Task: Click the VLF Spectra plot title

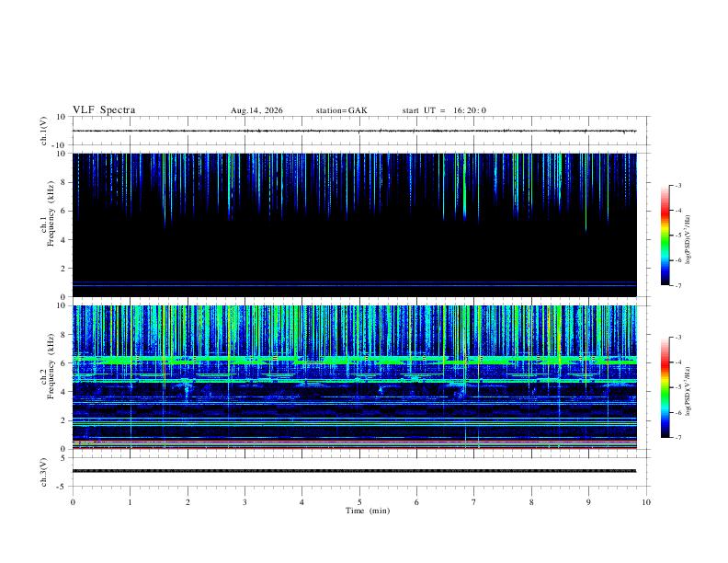Action: pyautogui.click(x=104, y=110)
